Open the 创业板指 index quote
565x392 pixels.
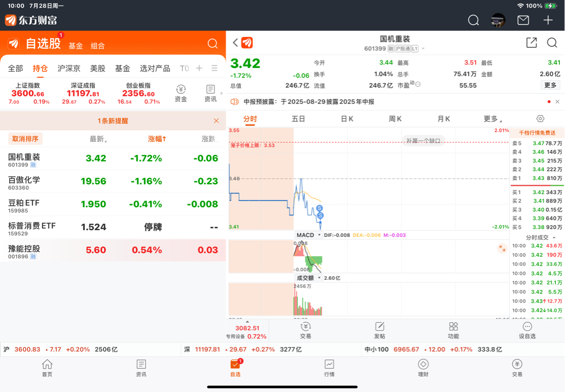[x=138, y=93]
